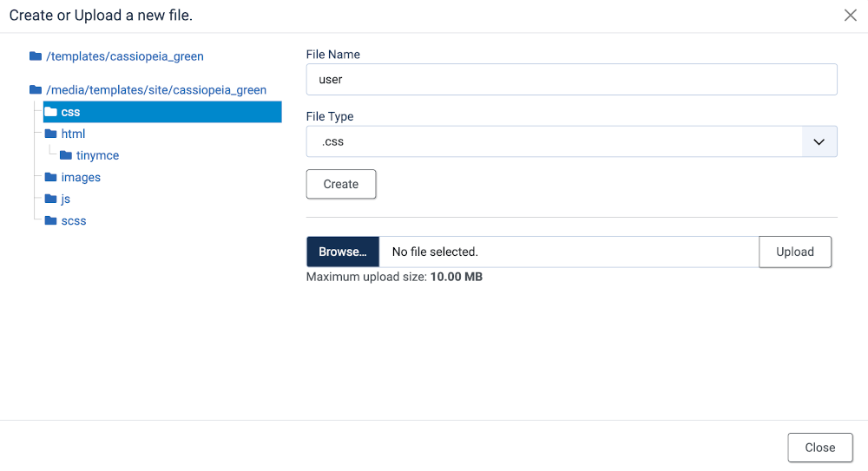Click the tinymce folder icon

point(66,155)
